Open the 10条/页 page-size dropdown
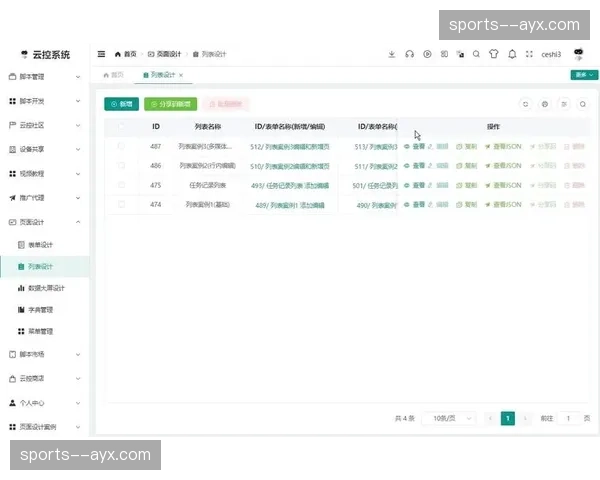The width and height of the screenshot is (600, 480). pyautogui.click(x=449, y=418)
